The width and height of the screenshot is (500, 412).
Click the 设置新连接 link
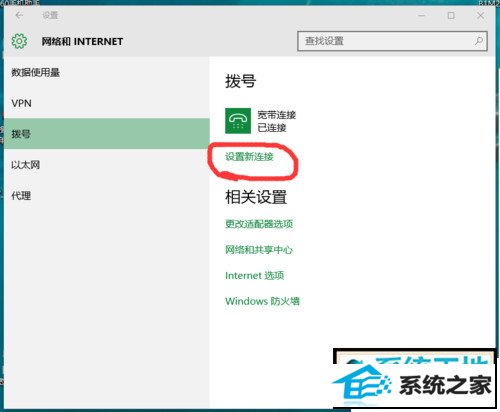pos(249,157)
